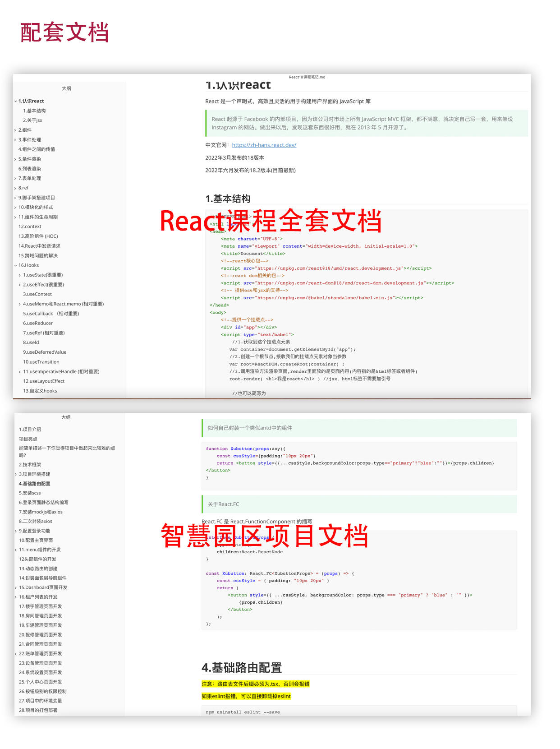Select highlighted 4.基础路由配置 outline entry

[35, 484]
